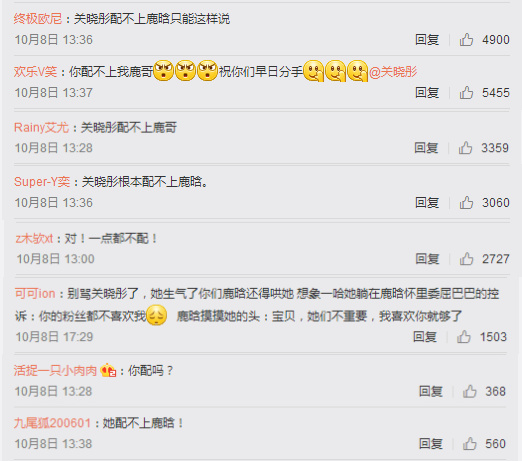522x461 pixels.
Task: Reply to the 可可ion comment
Action: pos(425,337)
